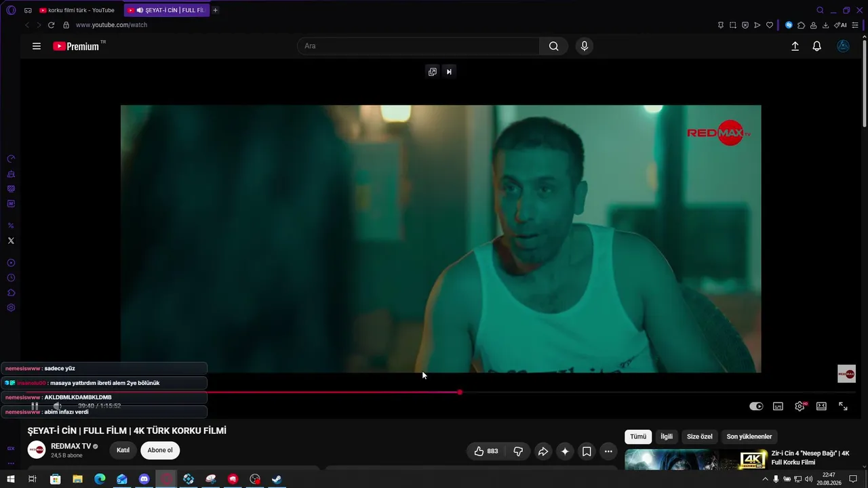Open the REDMAX TV channel link

coord(71,447)
